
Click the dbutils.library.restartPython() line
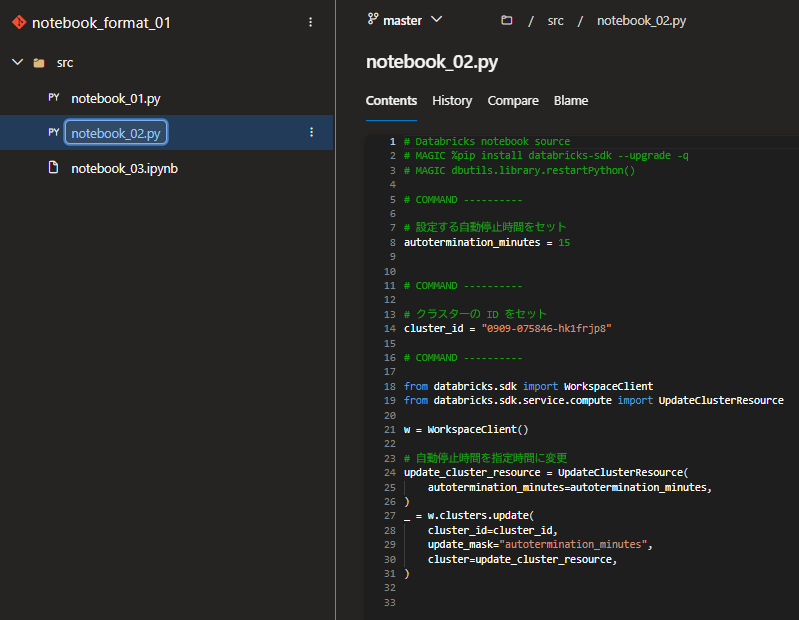(x=519, y=170)
